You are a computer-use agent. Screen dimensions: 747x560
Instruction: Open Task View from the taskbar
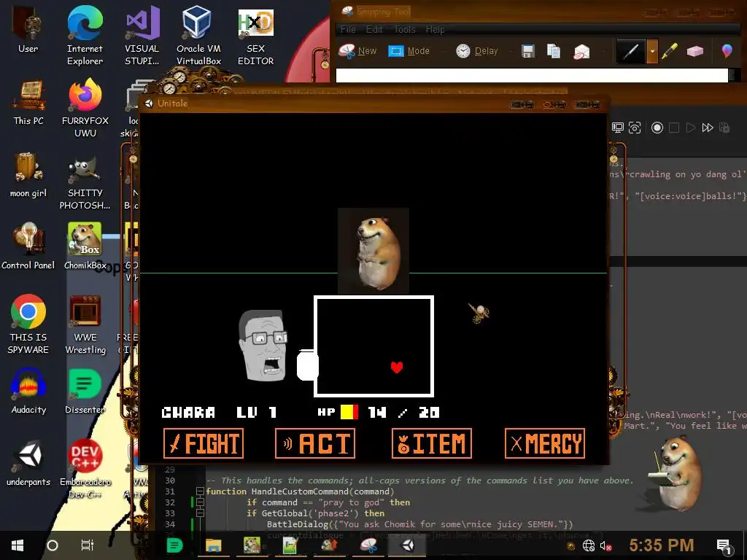88,545
